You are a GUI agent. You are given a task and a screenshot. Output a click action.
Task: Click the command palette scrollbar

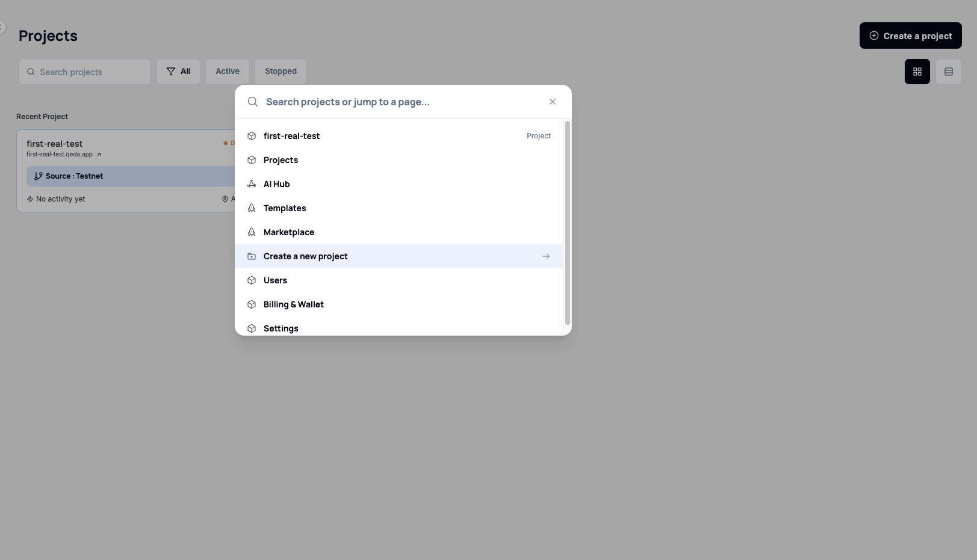tap(567, 223)
